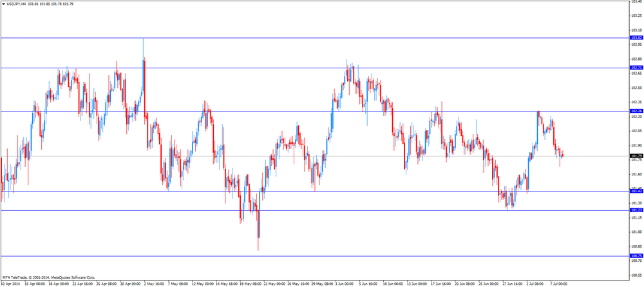Click the 10 Apr 2014 date label
Image resolution: width=644 pixels, height=287 pixels.
(x=10, y=284)
